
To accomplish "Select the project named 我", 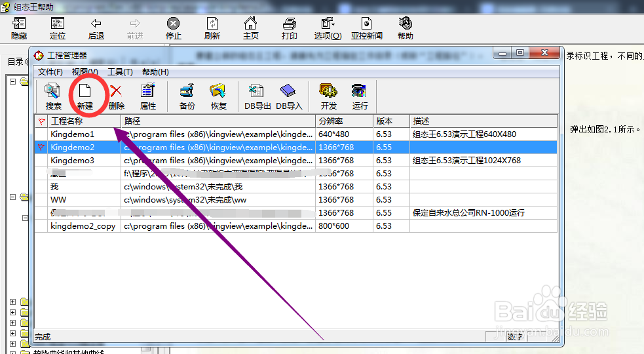I will (296, 187).
